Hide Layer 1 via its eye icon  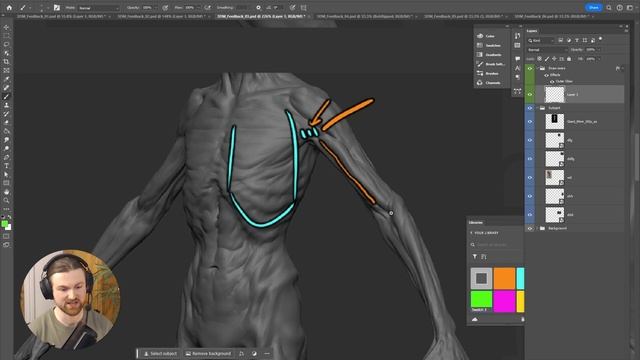[x=530, y=94]
